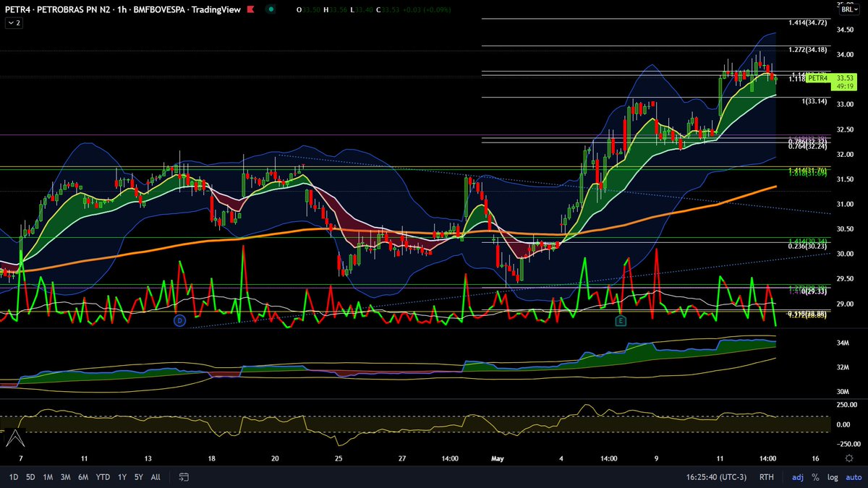This screenshot has width=868, height=488.
Task: Select the 1M time range
Action: click(48, 477)
